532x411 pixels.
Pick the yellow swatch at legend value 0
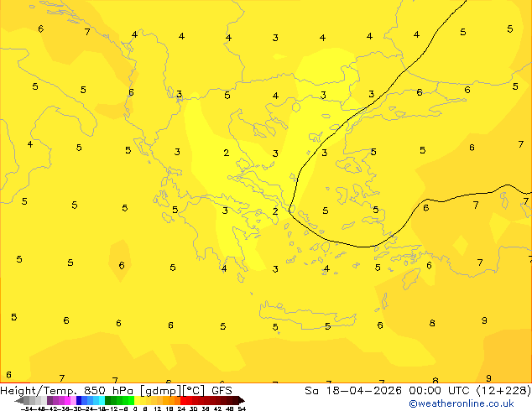[137, 400]
